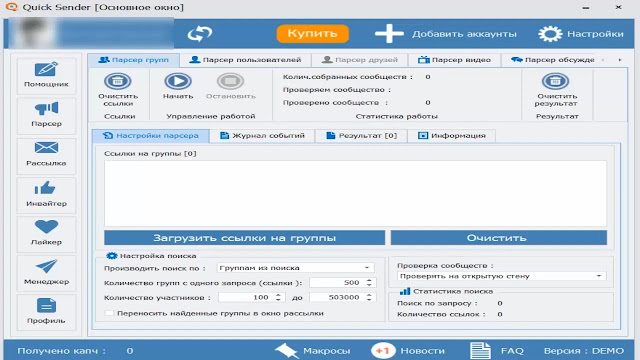Open Журнал событий sub-tab
Screen dimensions: 640x360
262,136
